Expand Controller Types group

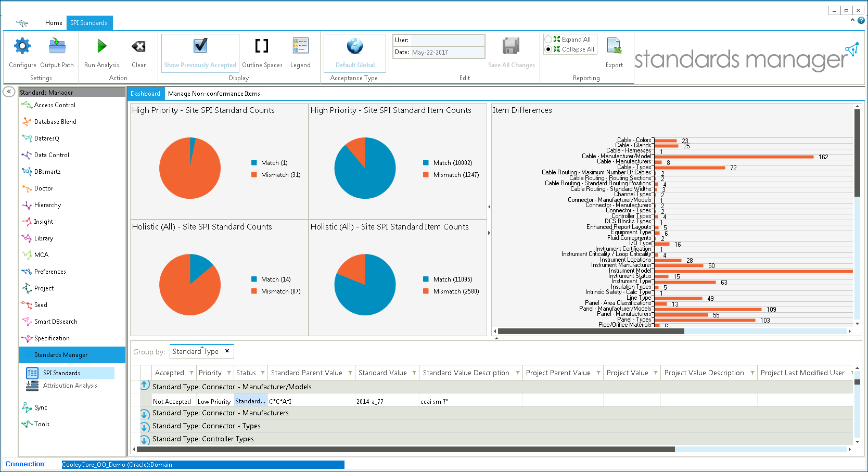click(x=145, y=440)
